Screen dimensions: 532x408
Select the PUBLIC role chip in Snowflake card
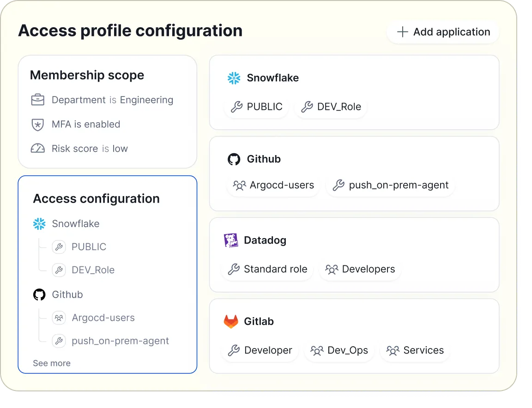[256, 107]
